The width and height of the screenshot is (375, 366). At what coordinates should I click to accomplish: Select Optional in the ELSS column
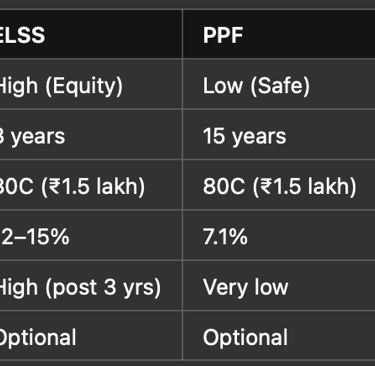(38, 337)
